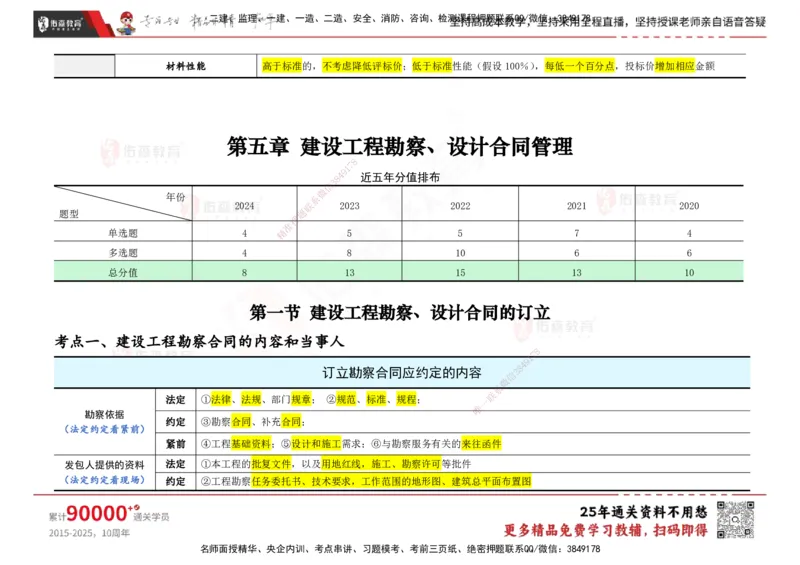This screenshot has width=800, height=565.
Task: Click the 多选题 value 10 under 2022
Action: pyautogui.click(x=460, y=253)
